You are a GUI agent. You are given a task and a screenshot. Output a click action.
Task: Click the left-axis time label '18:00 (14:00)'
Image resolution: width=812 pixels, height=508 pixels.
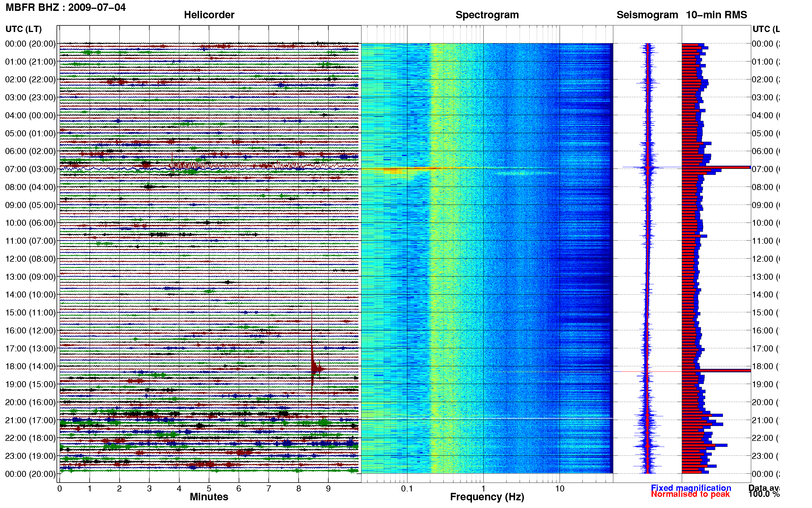click(x=30, y=366)
